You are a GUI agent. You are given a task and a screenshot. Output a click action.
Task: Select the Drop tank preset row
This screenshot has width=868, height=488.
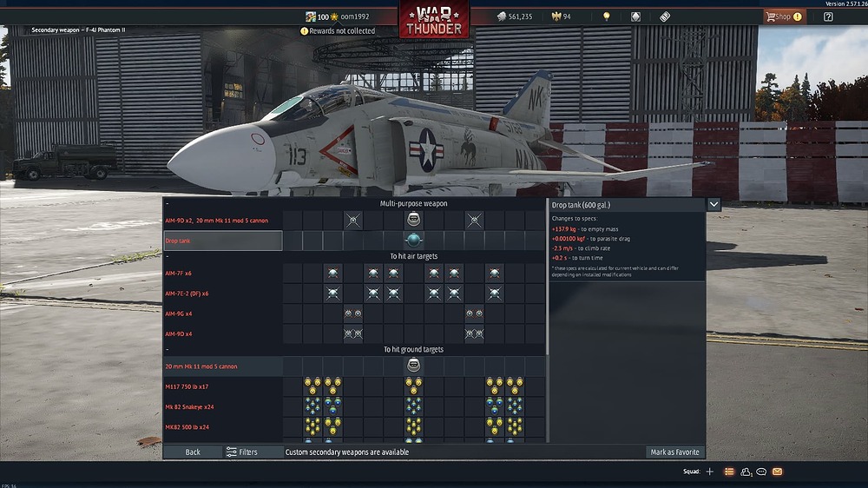coord(223,241)
